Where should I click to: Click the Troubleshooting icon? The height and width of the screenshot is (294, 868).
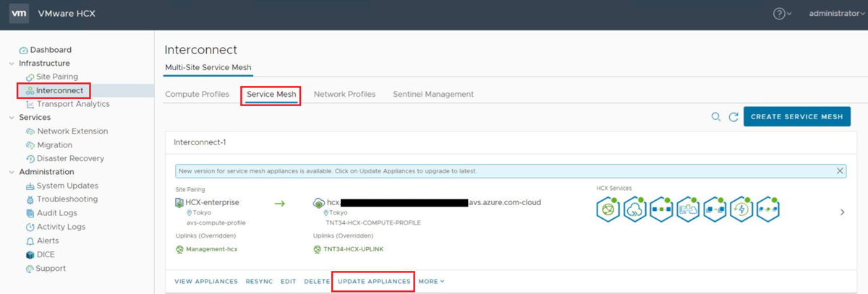30,200
